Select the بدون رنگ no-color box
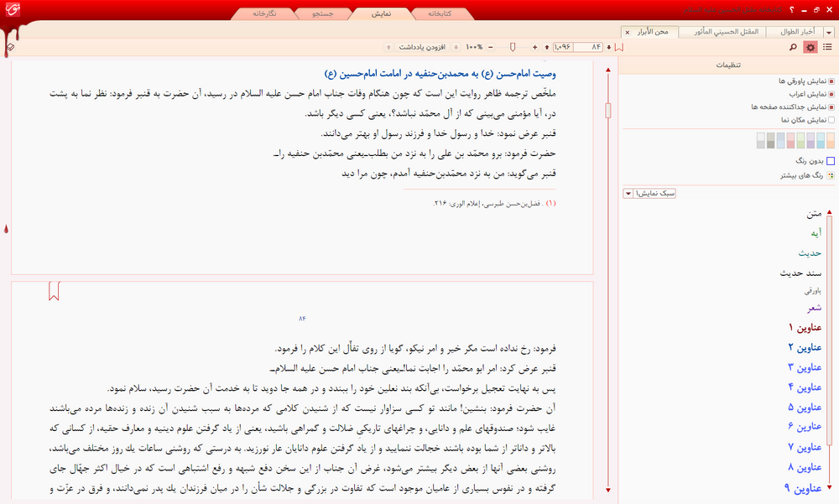Screen dimensions: 839x504 (831, 160)
